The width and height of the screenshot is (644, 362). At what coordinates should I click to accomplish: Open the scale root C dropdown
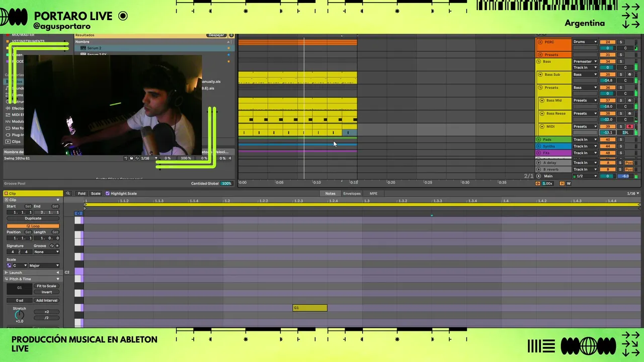point(20,265)
